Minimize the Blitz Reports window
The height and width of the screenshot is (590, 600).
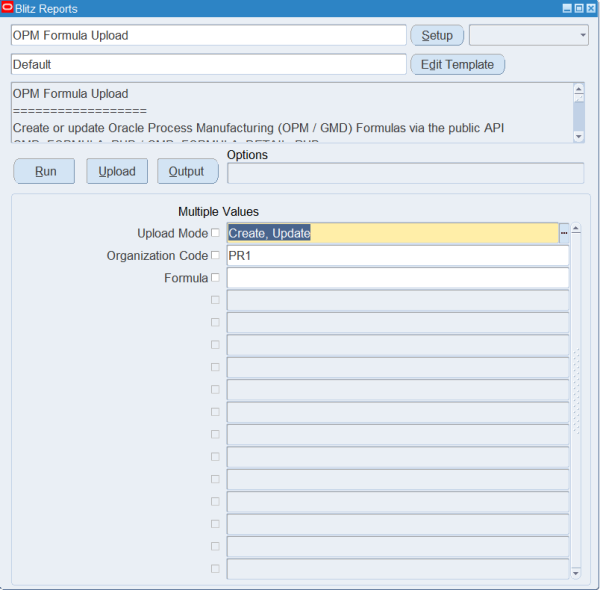tap(567, 8)
